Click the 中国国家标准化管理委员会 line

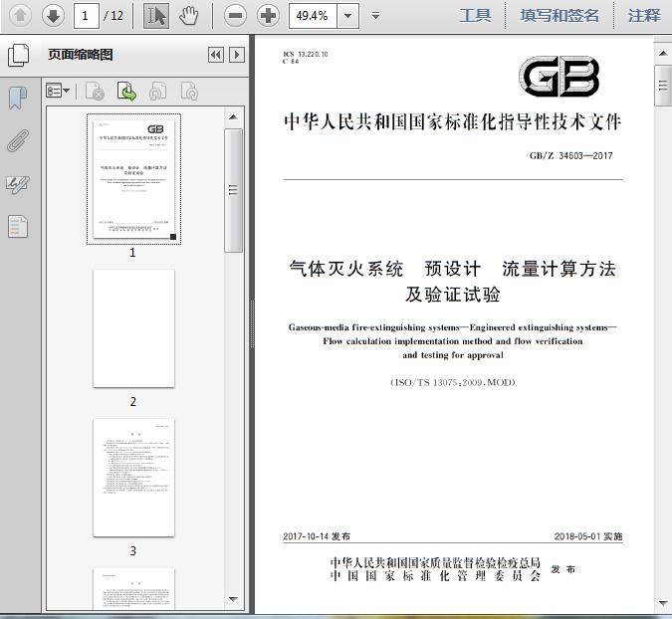[x=435, y=576]
